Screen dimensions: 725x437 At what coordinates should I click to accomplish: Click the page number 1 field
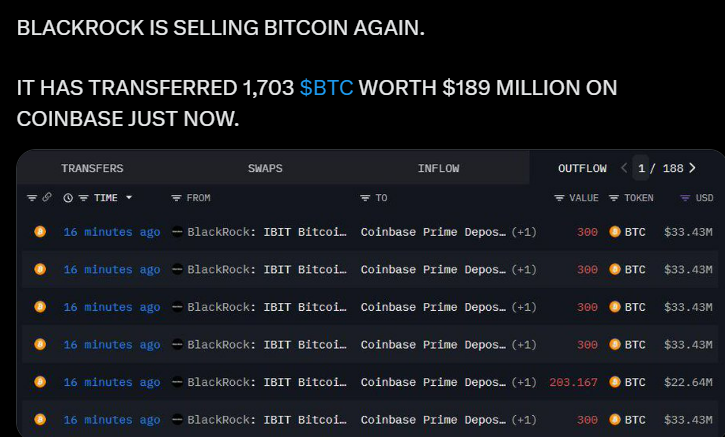(x=641, y=168)
